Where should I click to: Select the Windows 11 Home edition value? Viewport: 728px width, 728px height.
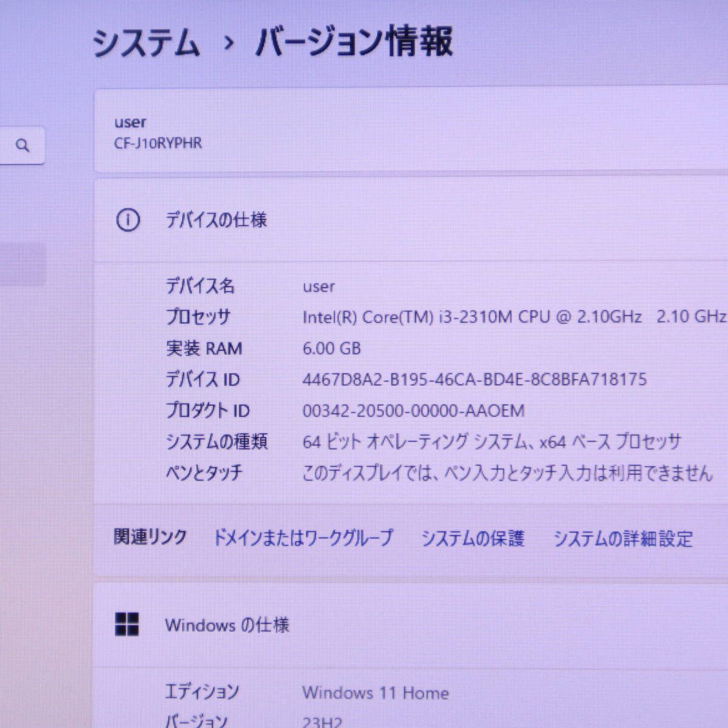click(x=376, y=693)
